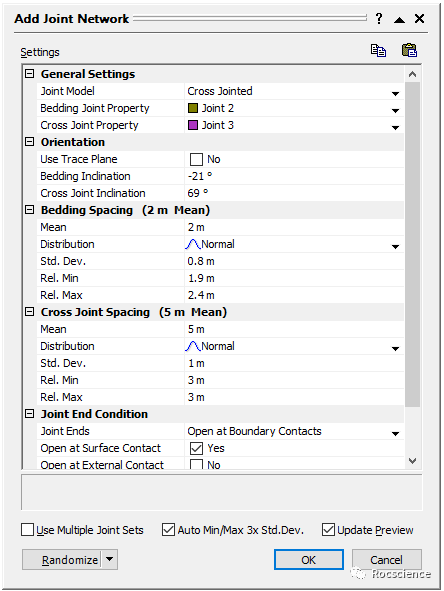This screenshot has width=444, height=591.
Task: Confirm with the OK button
Action: coord(309,559)
